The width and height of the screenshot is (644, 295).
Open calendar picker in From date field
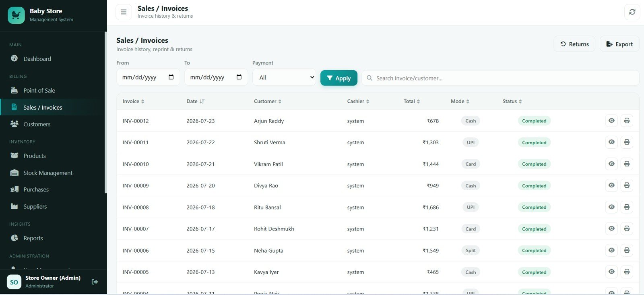[171, 77]
